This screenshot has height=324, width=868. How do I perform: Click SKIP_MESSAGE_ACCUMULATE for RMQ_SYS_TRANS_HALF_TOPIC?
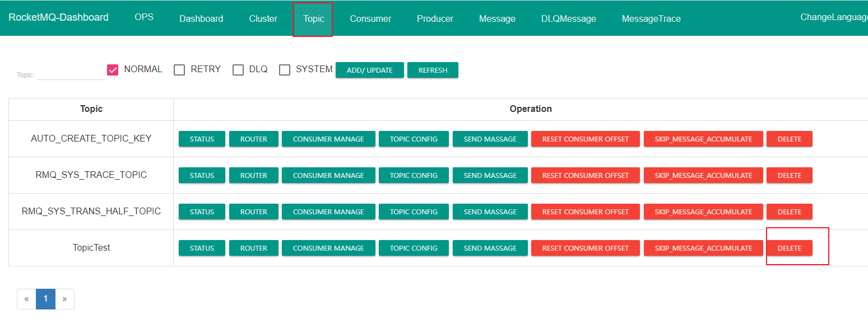click(x=703, y=212)
